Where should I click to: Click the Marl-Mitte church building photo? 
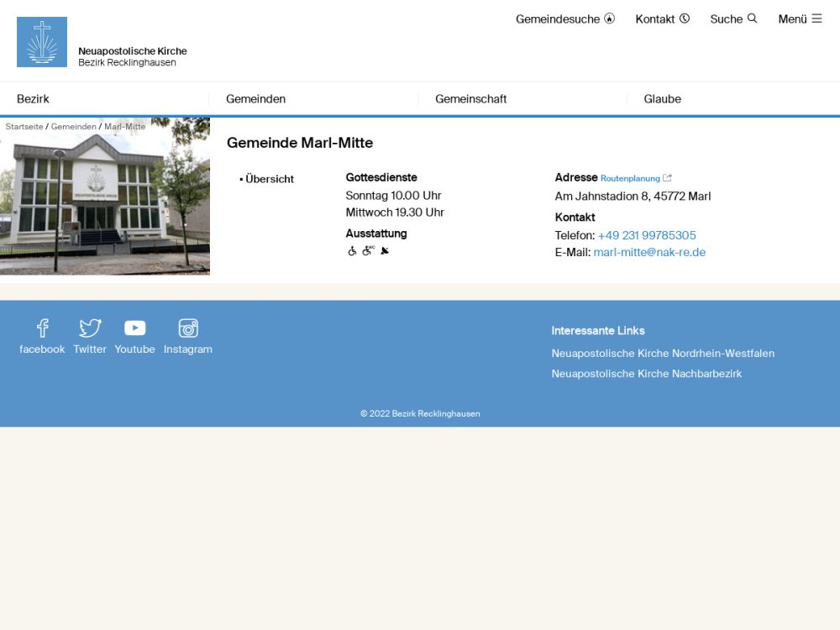[105, 202]
